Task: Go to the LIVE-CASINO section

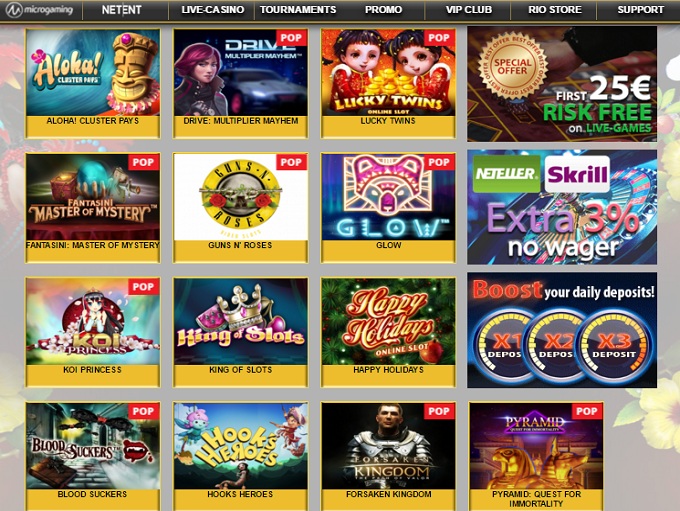Action: coord(212,10)
